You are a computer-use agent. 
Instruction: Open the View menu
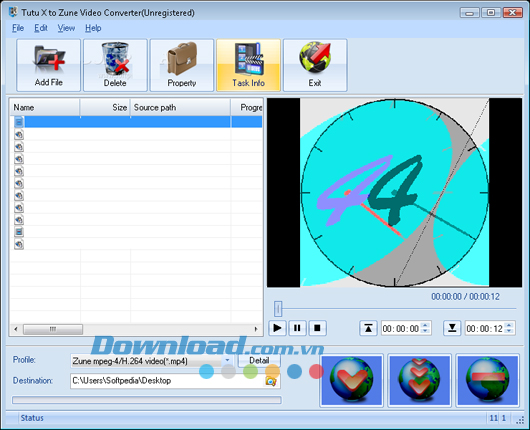coord(66,28)
